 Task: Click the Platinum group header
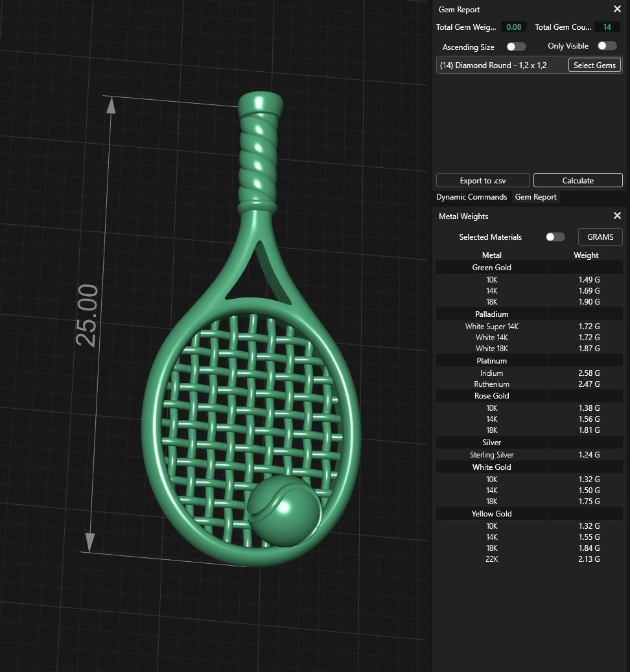[530, 361]
